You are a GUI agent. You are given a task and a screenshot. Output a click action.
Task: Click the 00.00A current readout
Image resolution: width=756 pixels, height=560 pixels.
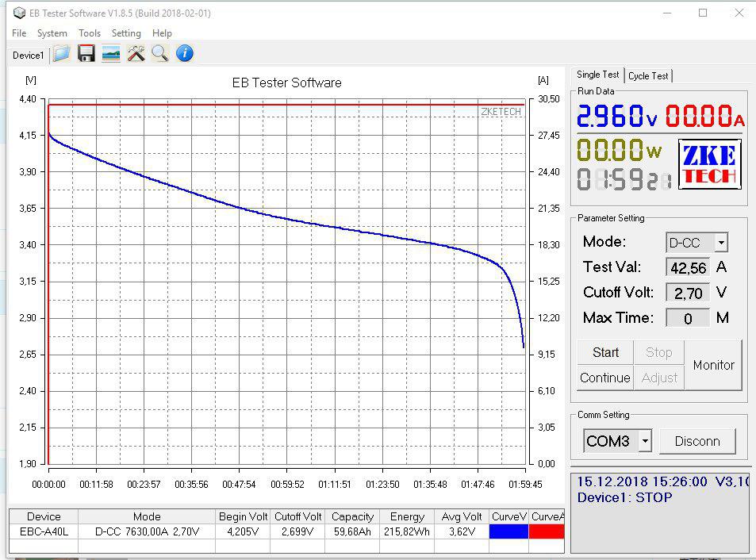[705, 116]
